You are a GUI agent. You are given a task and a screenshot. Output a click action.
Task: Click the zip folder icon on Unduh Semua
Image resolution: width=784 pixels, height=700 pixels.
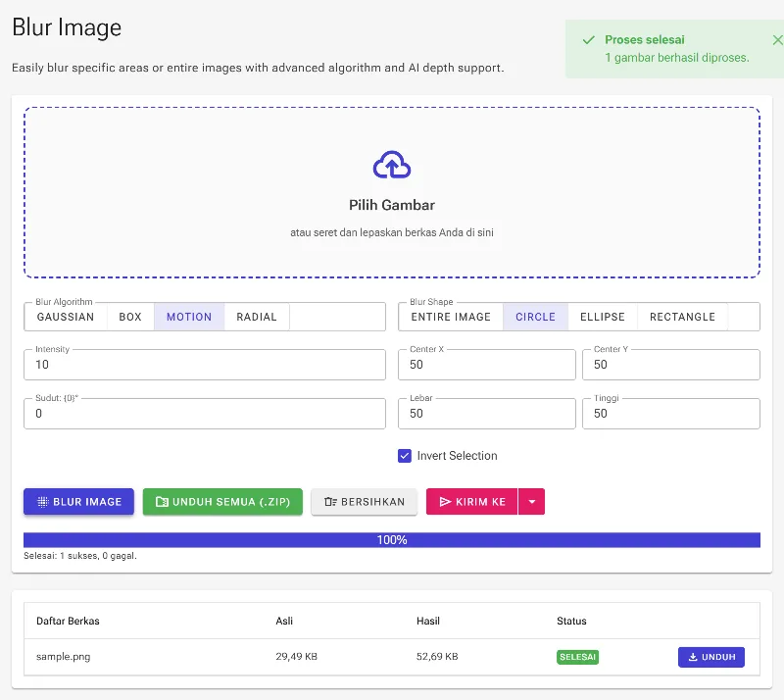(x=162, y=502)
